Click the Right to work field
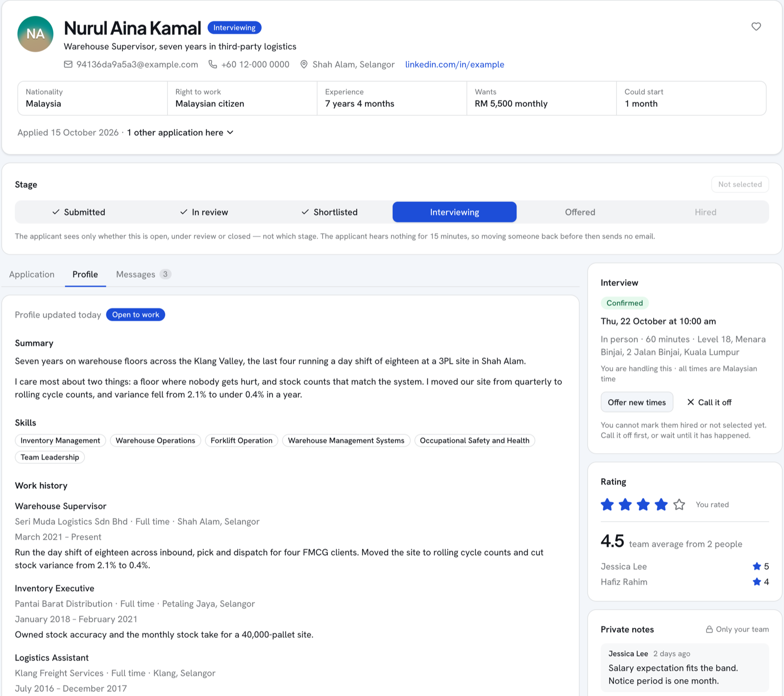The height and width of the screenshot is (696, 784). coord(243,98)
